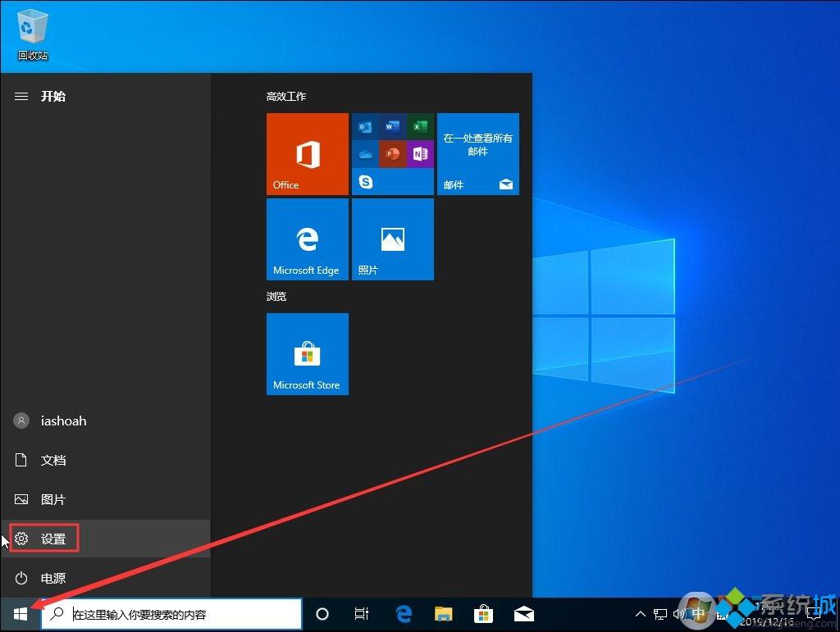Launch Excel from its live tile
The width and height of the screenshot is (840, 632).
pyautogui.click(x=420, y=127)
